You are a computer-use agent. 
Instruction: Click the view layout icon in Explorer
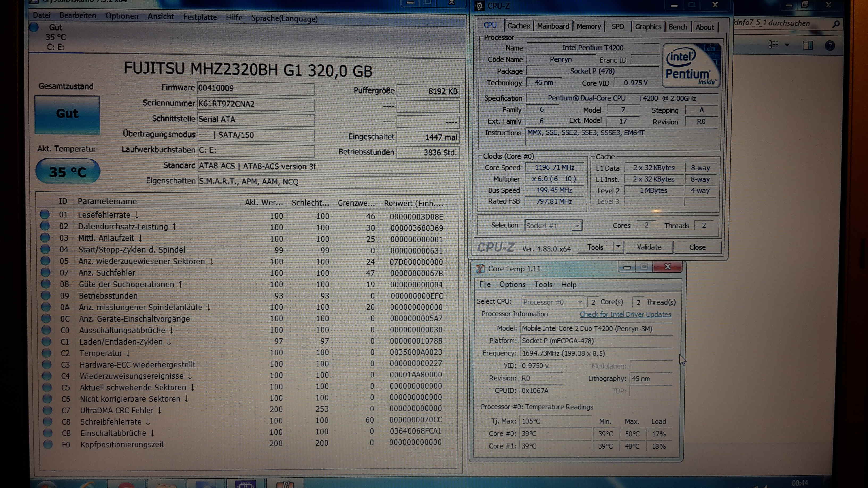point(773,44)
